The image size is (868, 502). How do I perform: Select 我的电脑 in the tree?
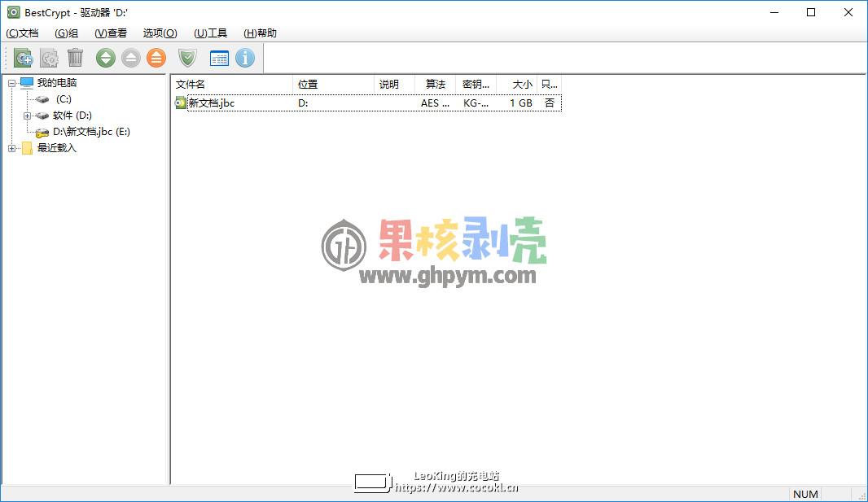tap(57, 83)
